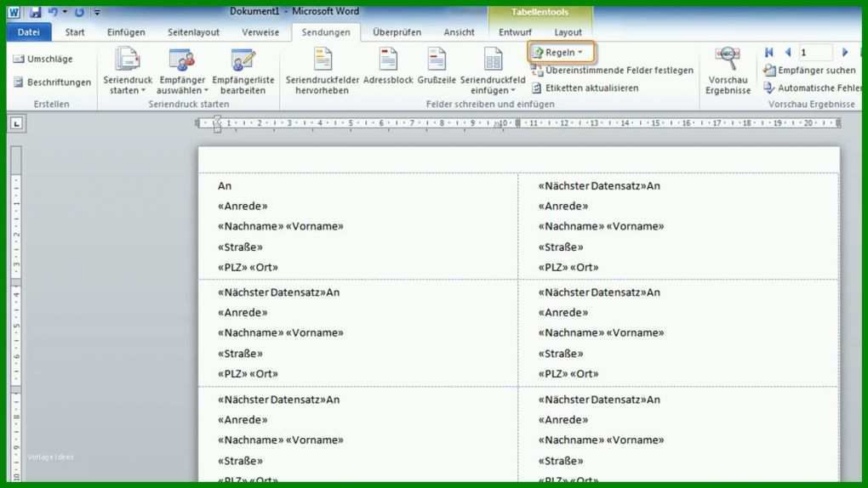Open the Seitenlayout tab
The image size is (868, 488).
click(x=193, y=32)
